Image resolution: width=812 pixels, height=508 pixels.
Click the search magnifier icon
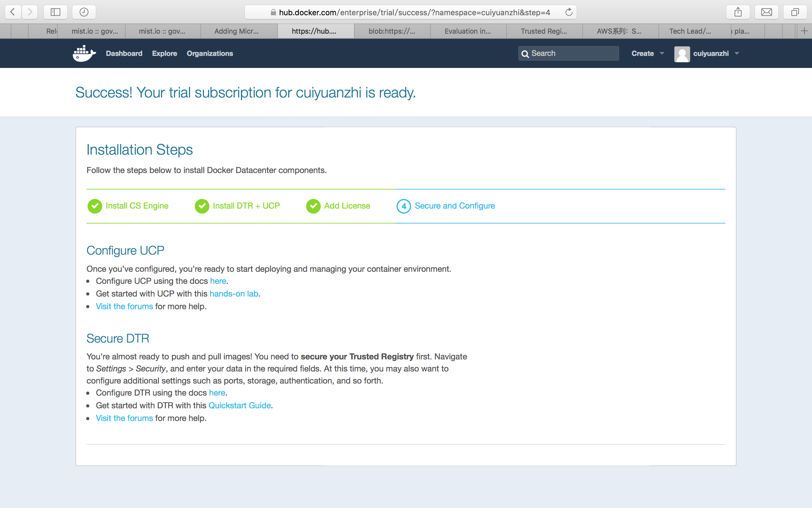tap(525, 54)
